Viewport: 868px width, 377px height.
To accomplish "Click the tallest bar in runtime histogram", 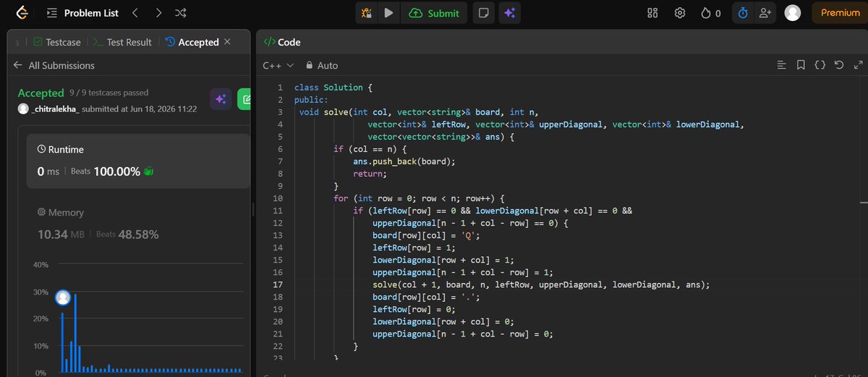I will (75, 333).
